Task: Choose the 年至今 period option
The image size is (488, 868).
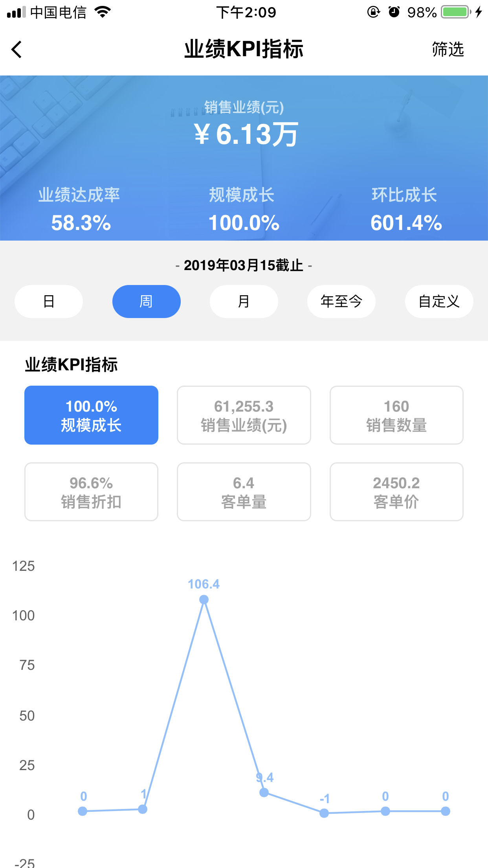Action: (x=341, y=302)
